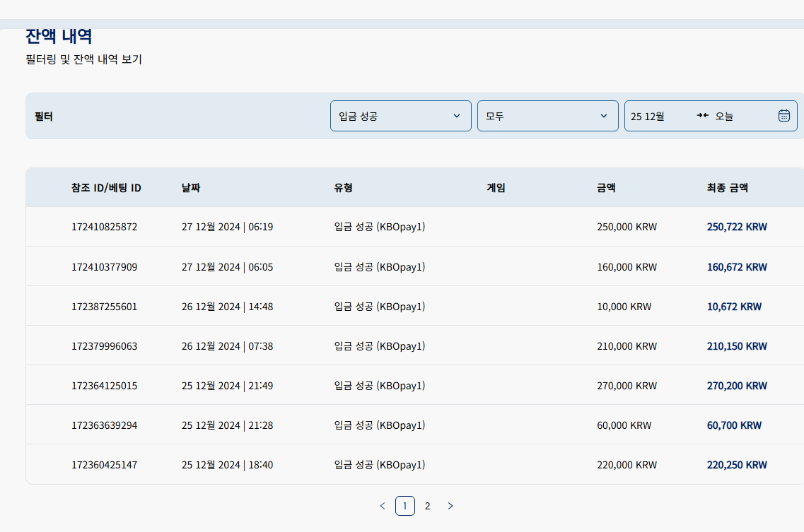Click final amount 250,722 KRW
Image resolution: width=804 pixels, height=532 pixels.
737,227
